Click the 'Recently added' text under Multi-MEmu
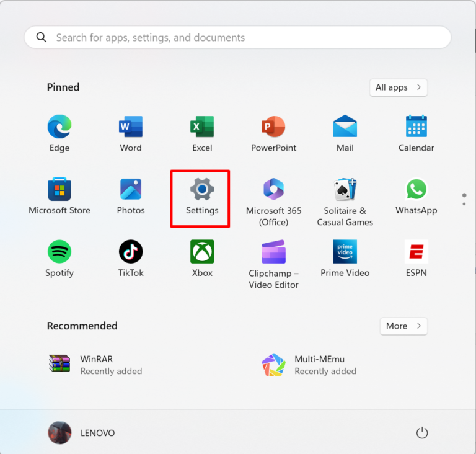Screen dimensions: 476x454 [x=325, y=371]
